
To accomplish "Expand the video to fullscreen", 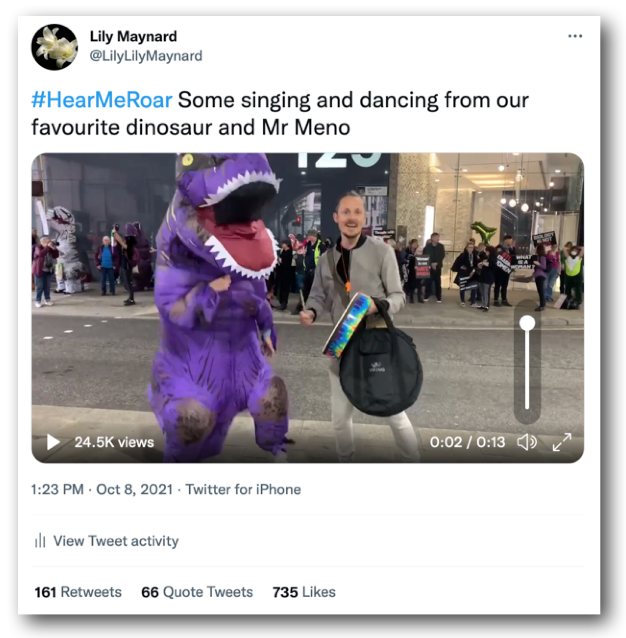I will 562,442.
